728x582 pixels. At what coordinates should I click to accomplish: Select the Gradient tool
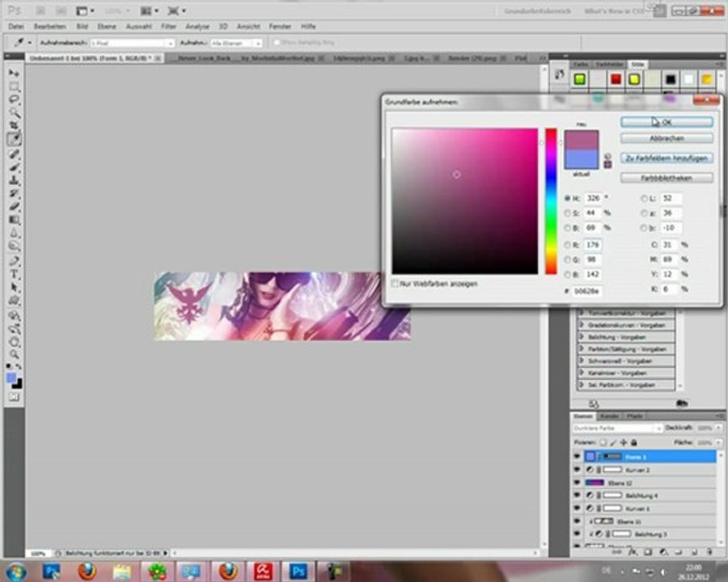[x=14, y=220]
